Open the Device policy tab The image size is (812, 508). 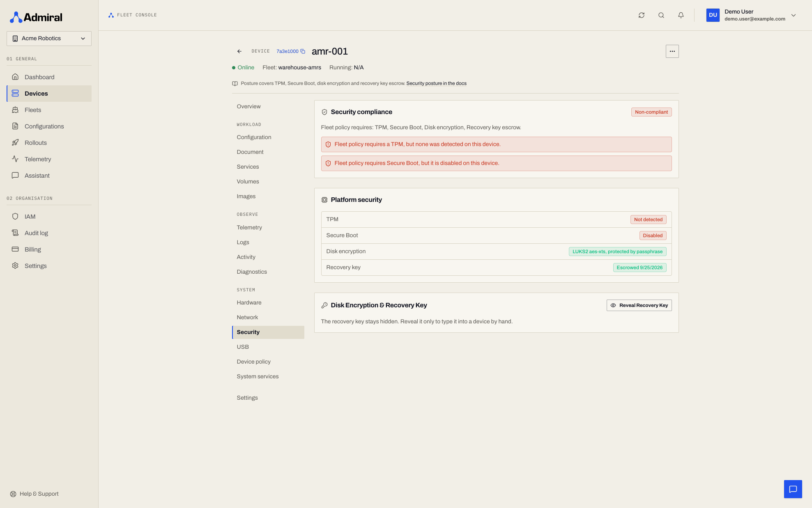pos(268,362)
